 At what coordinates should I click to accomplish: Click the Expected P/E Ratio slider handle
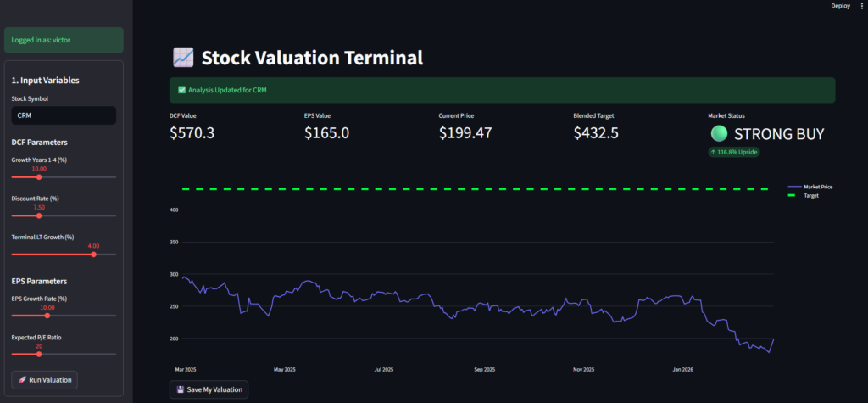tap(39, 354)
